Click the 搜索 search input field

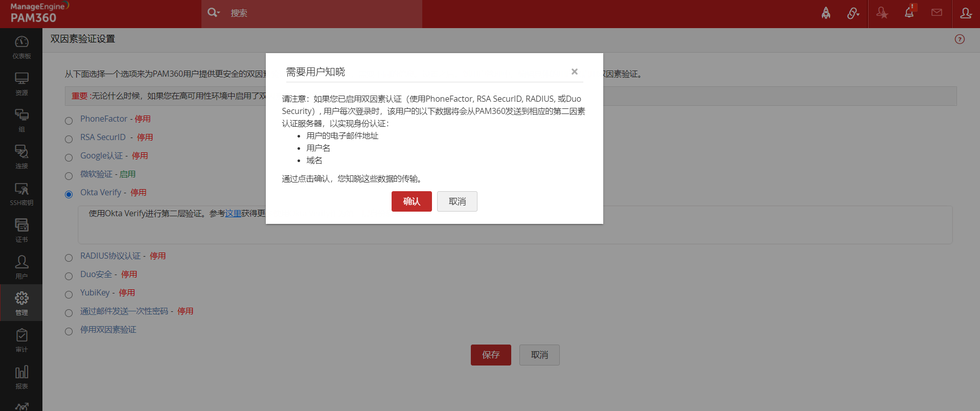tap(324, 13)
